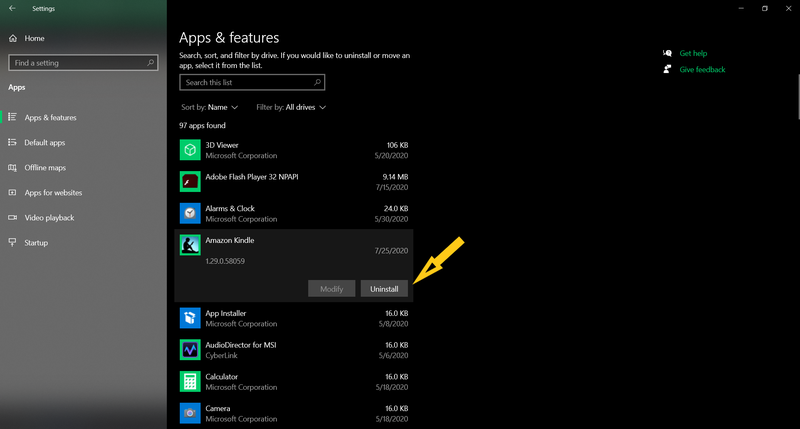Open the Give feedback link

(x=702, y=70)
